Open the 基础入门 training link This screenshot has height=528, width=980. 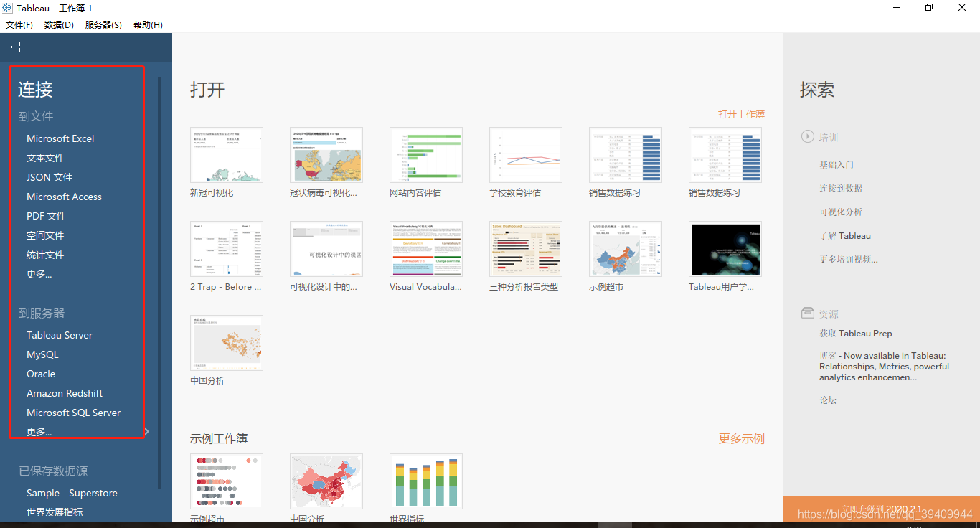837,164
